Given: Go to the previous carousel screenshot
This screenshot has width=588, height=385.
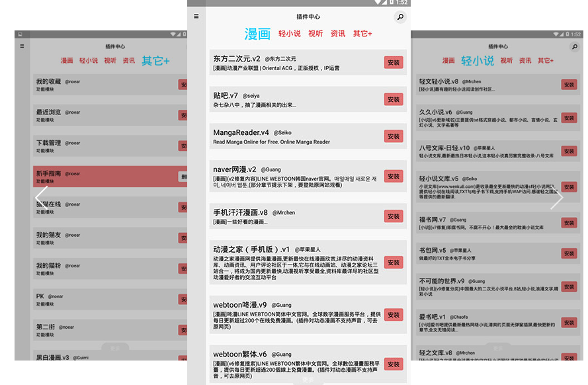Looking at the screenshot, I should pyautogui.click(x=41, y=198).
